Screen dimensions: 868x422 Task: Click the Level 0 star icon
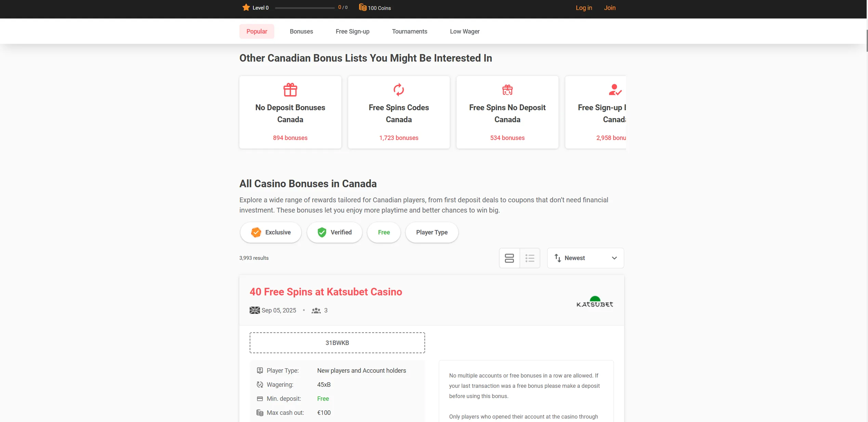coord(246,8)
